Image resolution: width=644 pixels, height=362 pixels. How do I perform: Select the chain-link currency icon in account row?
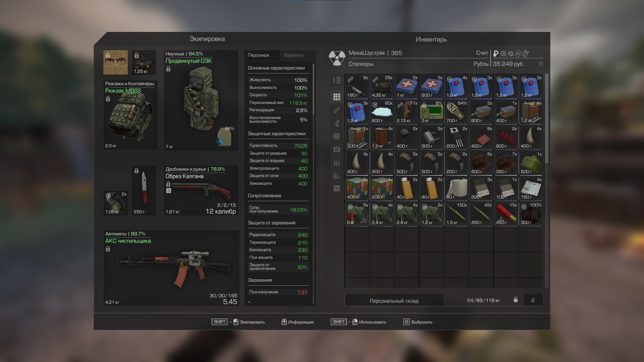click(x=511, y=54)
